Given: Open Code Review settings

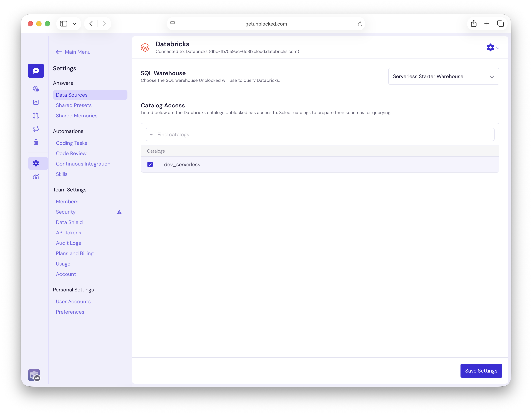Looking at the screenshot, I should 71,153.
